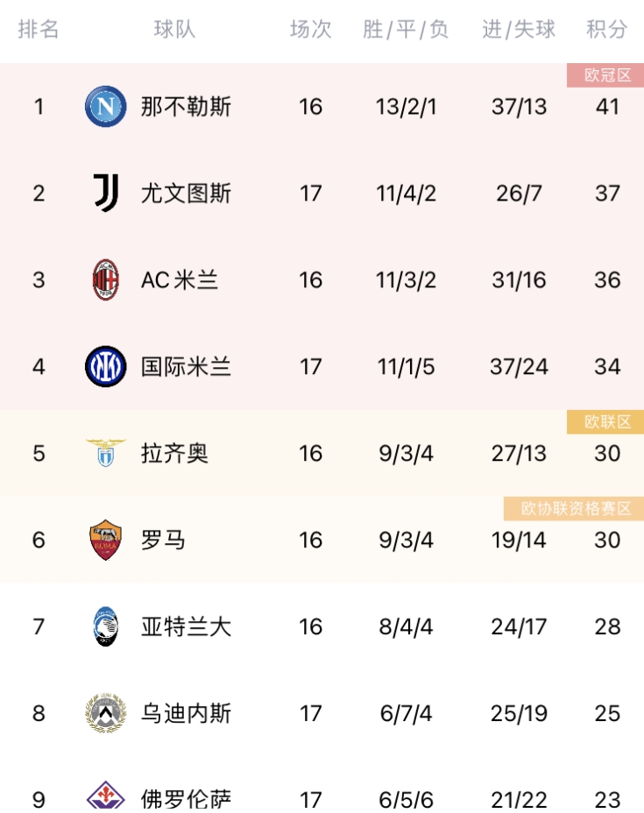The image size is (644, 813).
Task: Click the 欧联区 zone label
Action: (605, 421)
